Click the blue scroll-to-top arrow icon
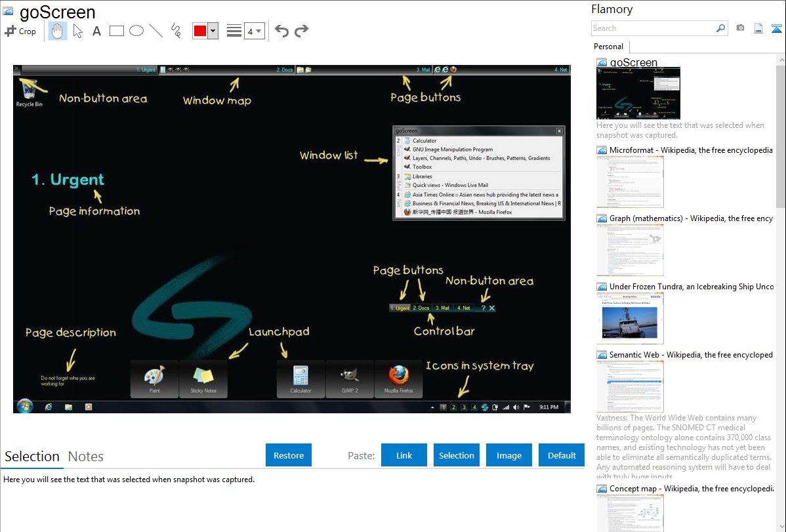The height and width of the screenshot is (532, 786). point(776,28)
